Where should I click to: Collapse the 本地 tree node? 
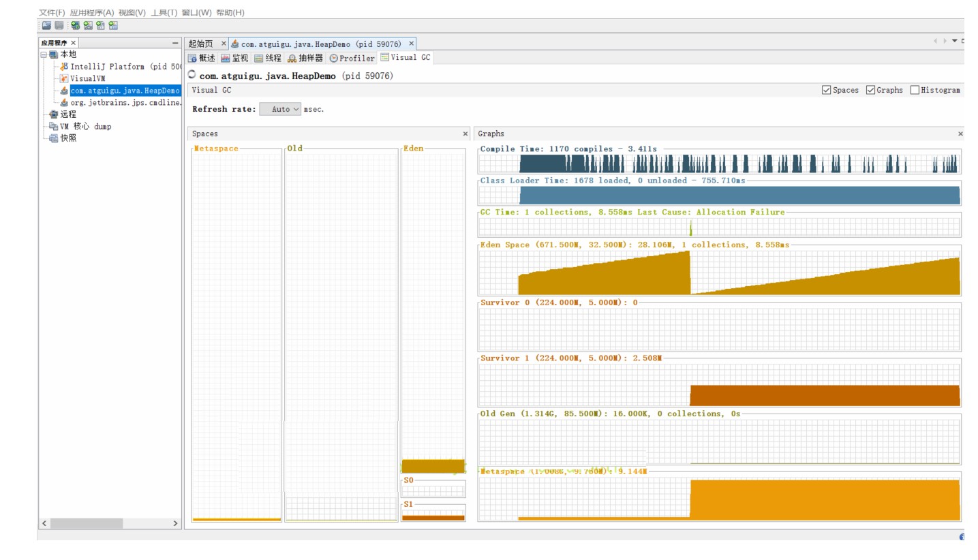coord(44,55)
